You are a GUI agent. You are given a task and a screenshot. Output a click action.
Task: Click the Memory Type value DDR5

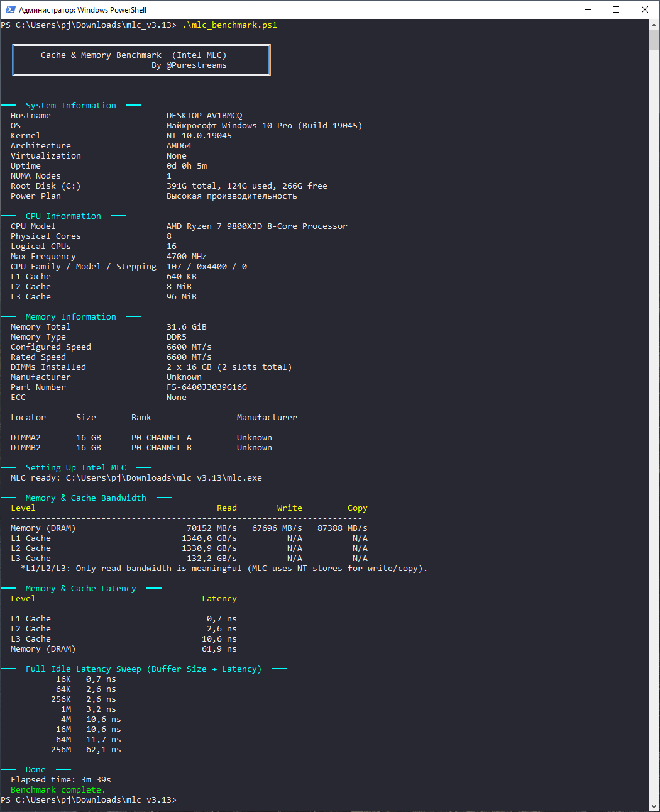click(x=177, y=337)
